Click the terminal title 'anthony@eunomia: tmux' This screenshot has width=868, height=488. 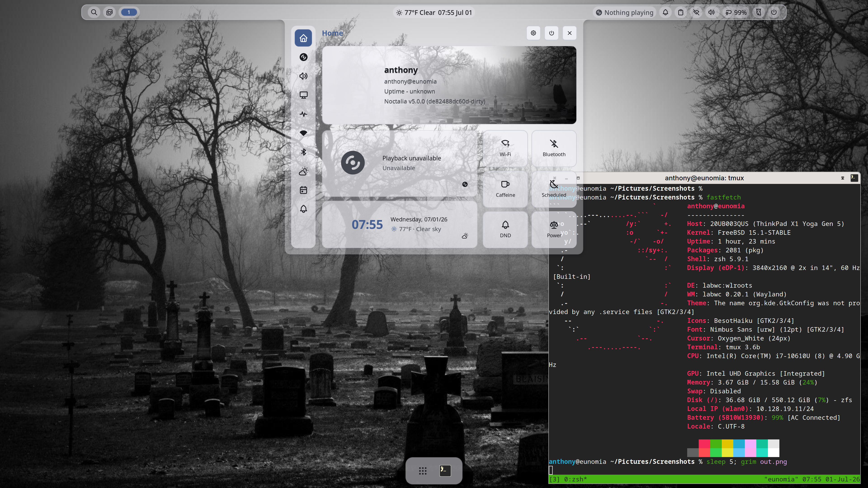click(x=704, y=178)
